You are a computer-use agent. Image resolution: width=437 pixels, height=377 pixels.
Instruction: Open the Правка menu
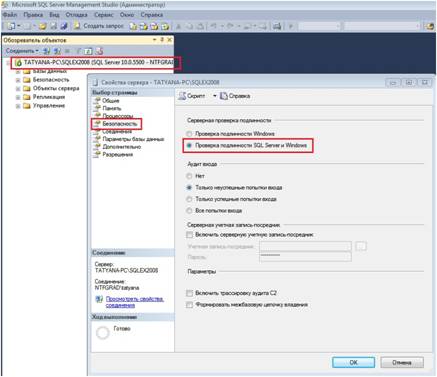33,15
